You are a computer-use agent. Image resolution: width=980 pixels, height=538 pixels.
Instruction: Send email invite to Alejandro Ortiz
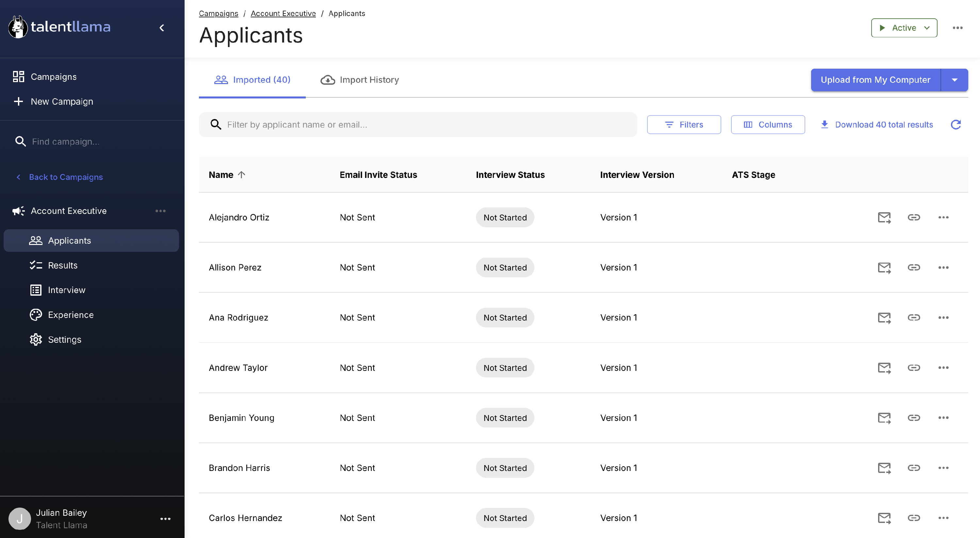[x=884, y=217]
